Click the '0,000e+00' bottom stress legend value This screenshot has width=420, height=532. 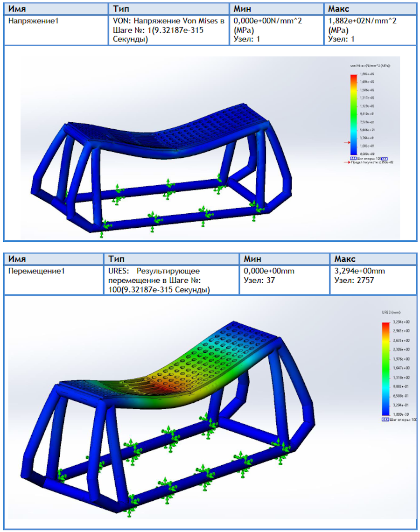[x=367, y=154]
